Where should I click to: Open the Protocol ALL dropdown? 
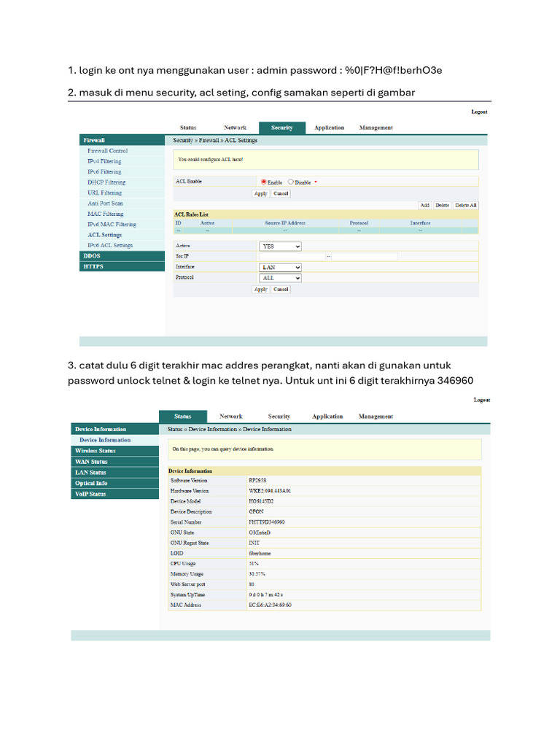point(281,278)
